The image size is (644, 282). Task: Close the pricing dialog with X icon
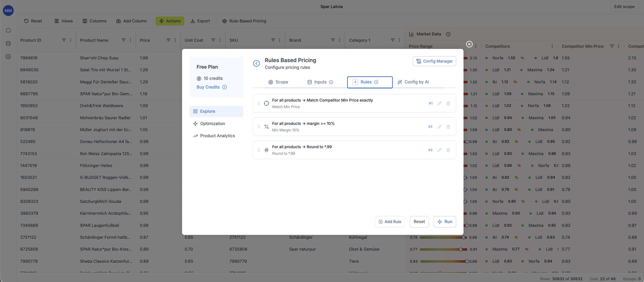pos(469,44)
